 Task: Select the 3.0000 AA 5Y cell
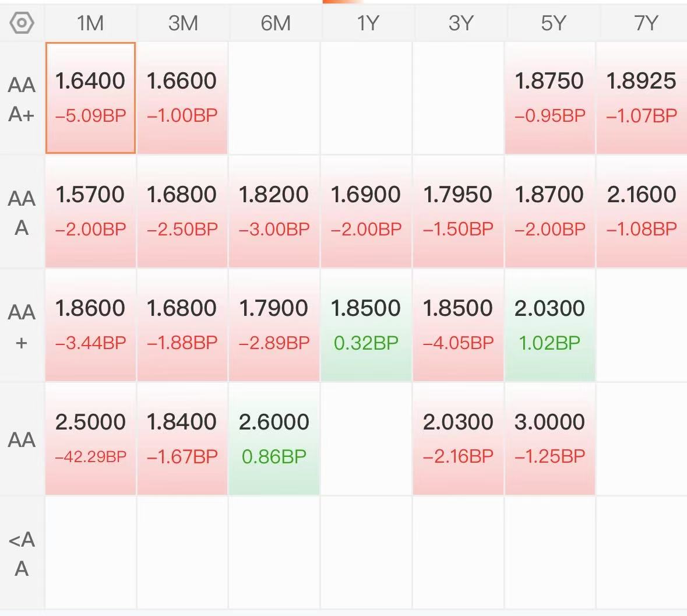click(550, 439)
